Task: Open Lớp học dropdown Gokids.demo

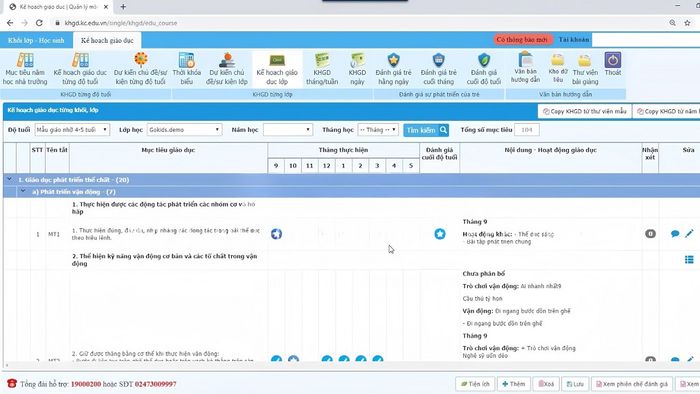Action: coord(184,130)
